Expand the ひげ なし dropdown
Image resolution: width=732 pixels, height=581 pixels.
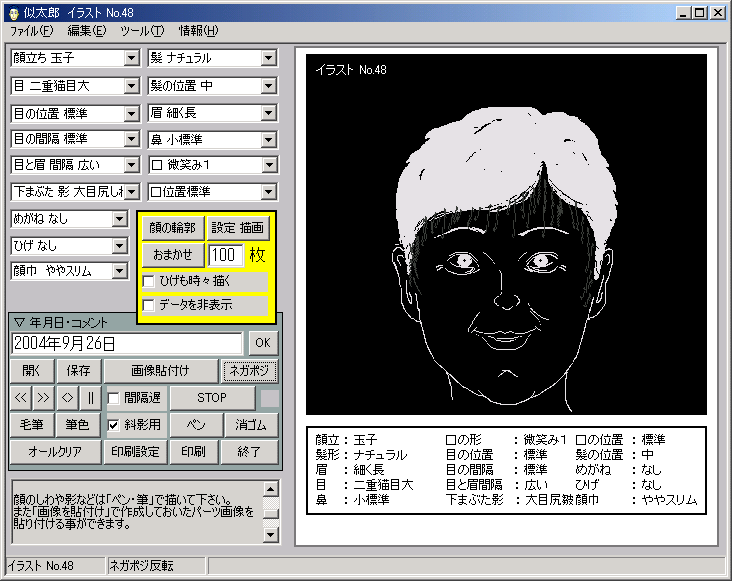coord(120,246)
